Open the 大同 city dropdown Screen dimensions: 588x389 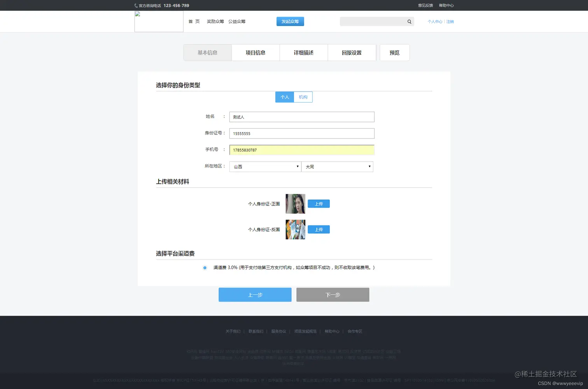(337, 166)
